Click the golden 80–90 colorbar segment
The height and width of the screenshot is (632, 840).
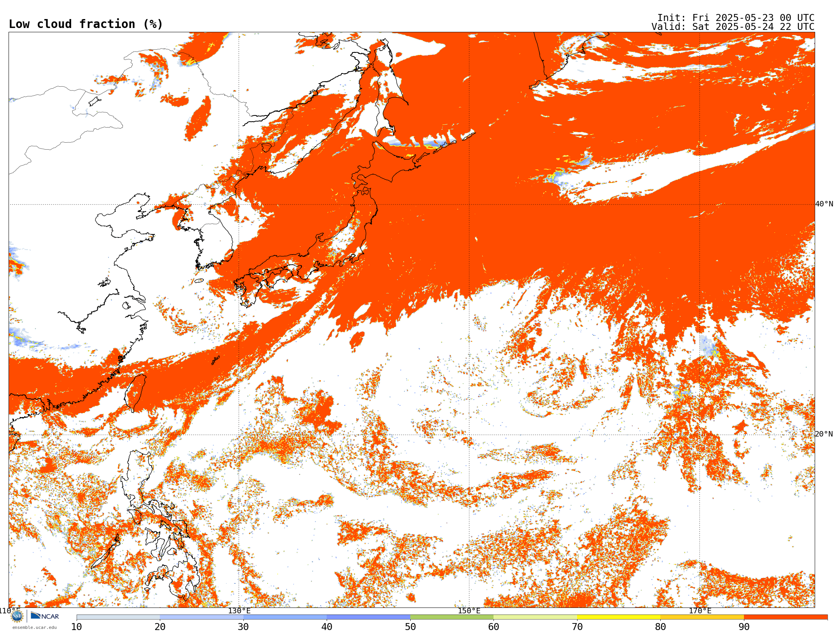pyautogui.click(x=702, y=617)
